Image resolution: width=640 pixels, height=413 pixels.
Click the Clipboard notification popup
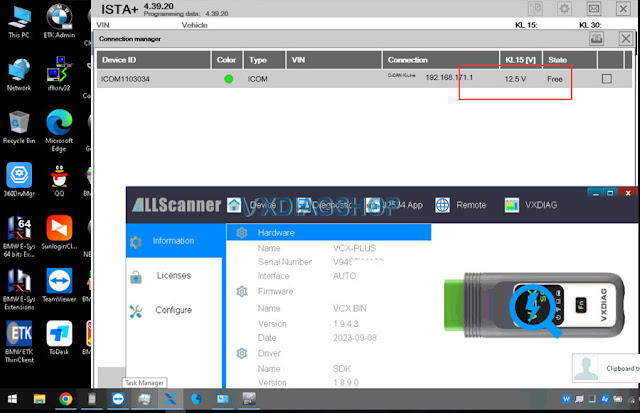coord(606,368)
